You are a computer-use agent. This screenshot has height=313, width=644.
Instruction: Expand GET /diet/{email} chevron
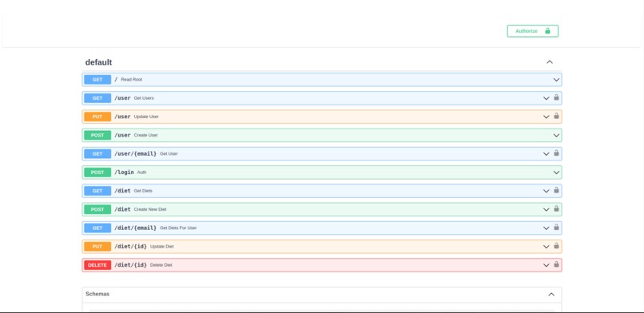[x=547, y=228]
